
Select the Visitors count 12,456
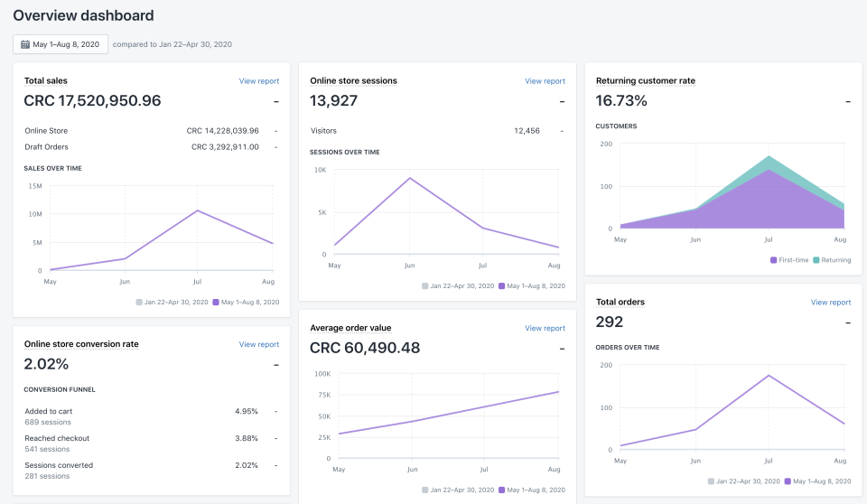tap(527, 131)
